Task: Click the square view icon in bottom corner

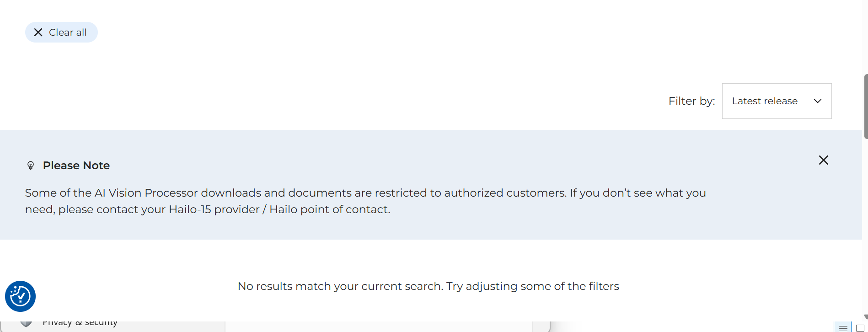Action: point(860,328)
